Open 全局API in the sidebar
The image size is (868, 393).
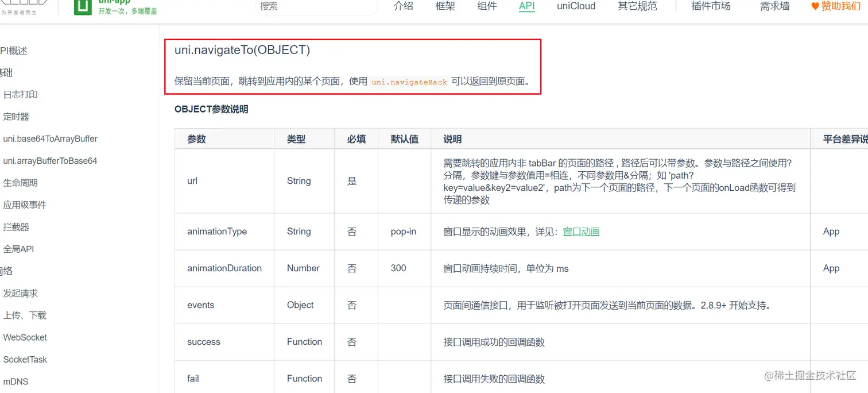[18, 249]
